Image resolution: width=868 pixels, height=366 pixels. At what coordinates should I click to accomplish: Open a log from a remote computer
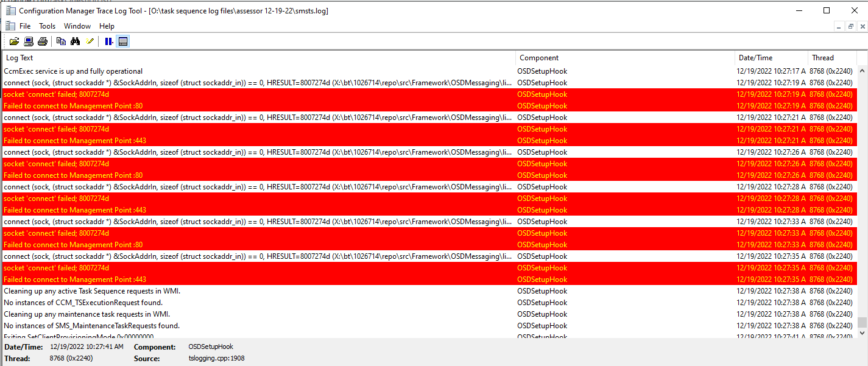28,41
